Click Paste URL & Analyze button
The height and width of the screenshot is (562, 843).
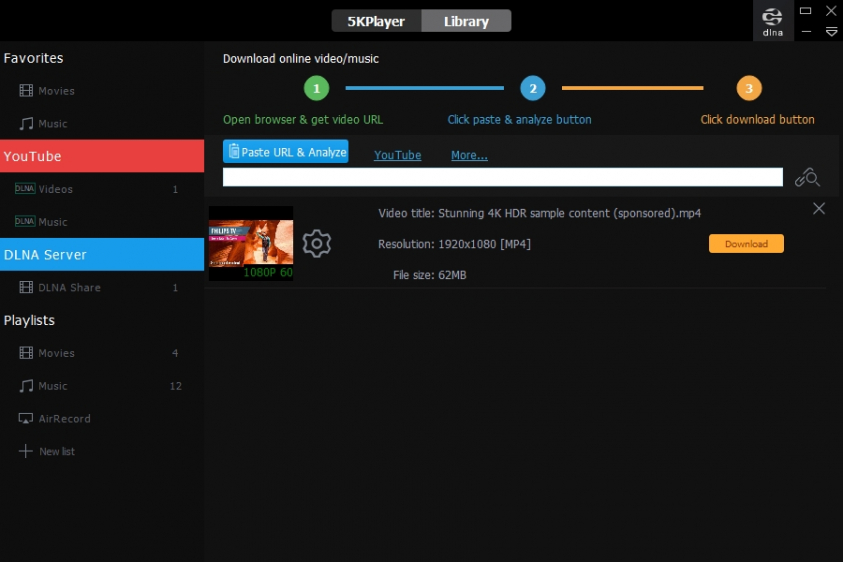click(285, 152)
